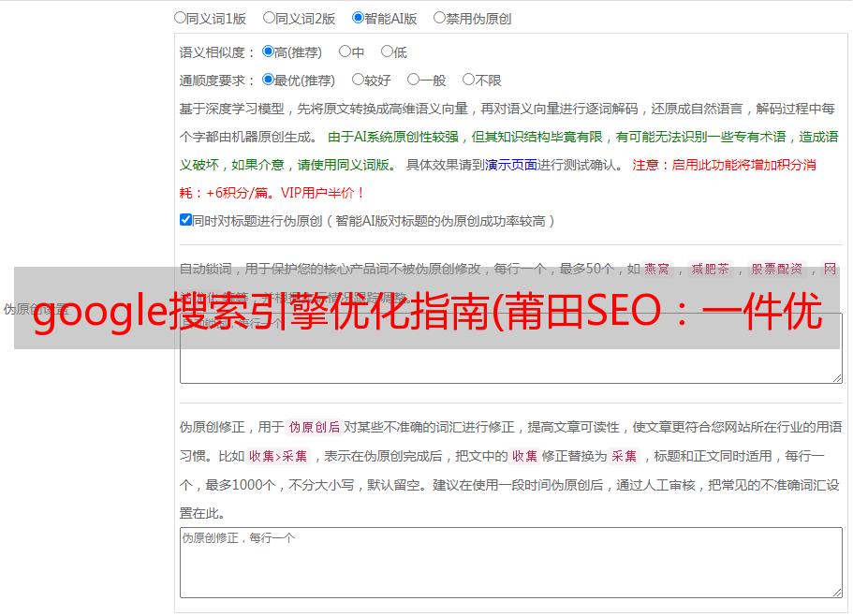Set 通顺度要求 to 较好
Screen dimensions: 853x616
pyautogui.click(x=358, y=80)
